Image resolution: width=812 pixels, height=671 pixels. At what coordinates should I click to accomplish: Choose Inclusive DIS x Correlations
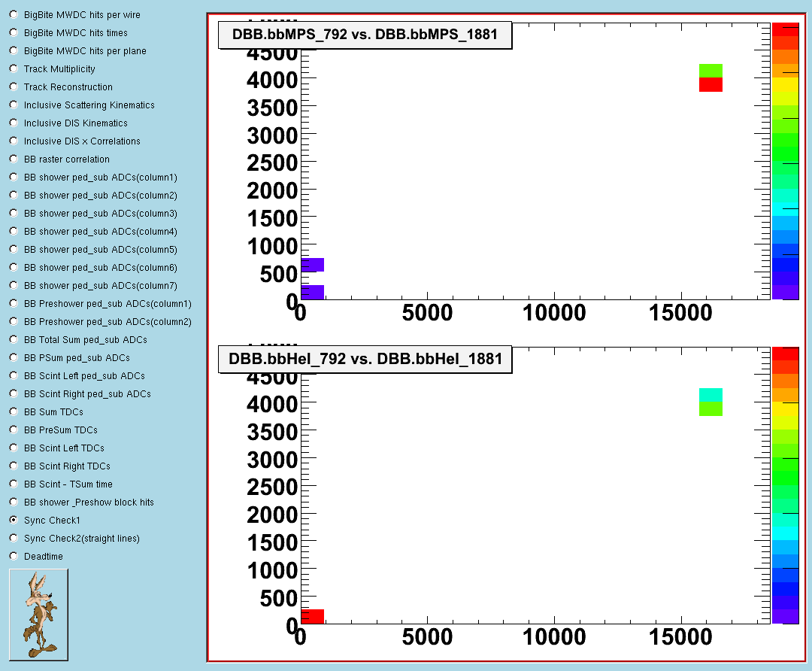click(x=14, y=141)
